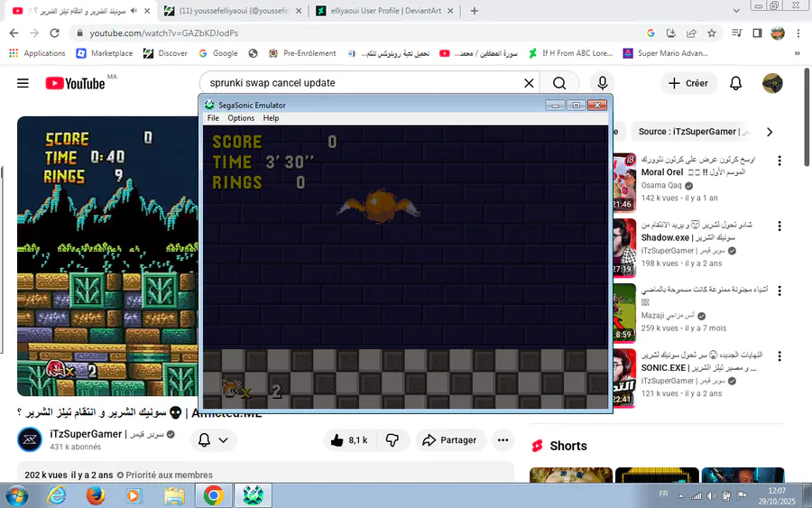Share this page from the address bar
This screenshot has width=812, height=508.
pos(691,33)
